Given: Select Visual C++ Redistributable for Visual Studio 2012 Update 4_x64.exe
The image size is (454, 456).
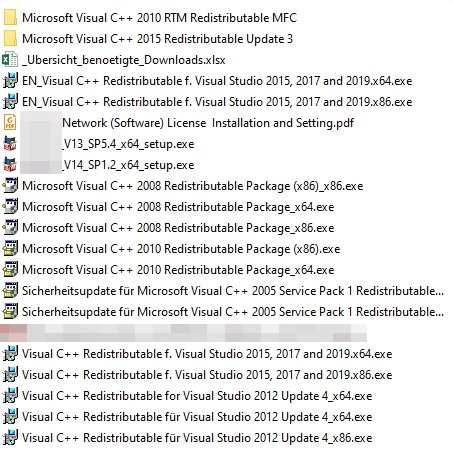Looking at the screenshot, I should click(197, 396).
